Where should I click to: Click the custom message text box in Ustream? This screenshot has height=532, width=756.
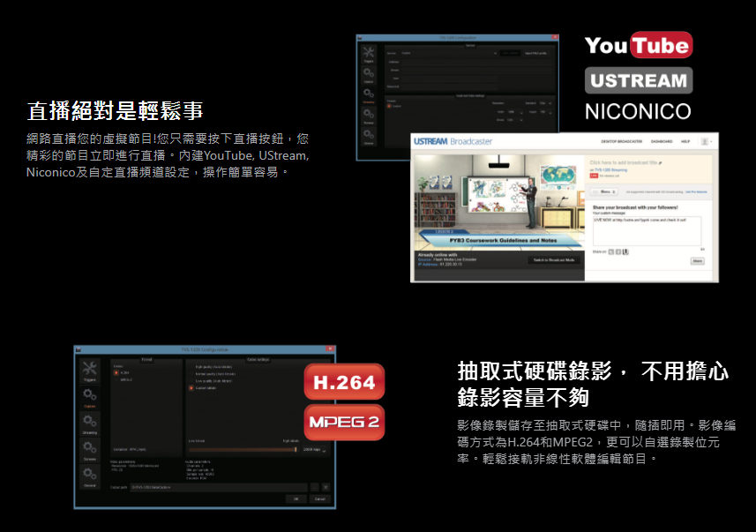(x=647, y=231)
